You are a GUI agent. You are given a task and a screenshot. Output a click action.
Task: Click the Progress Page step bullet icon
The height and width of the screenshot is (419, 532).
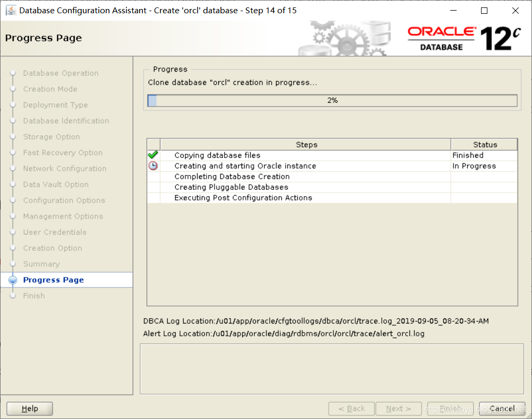tap(13, 280)
